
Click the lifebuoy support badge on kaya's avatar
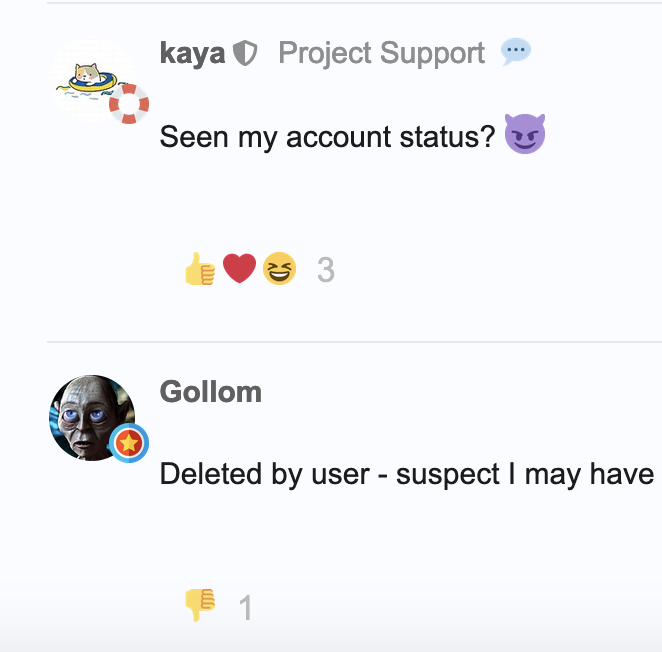(x=129, y=104)
